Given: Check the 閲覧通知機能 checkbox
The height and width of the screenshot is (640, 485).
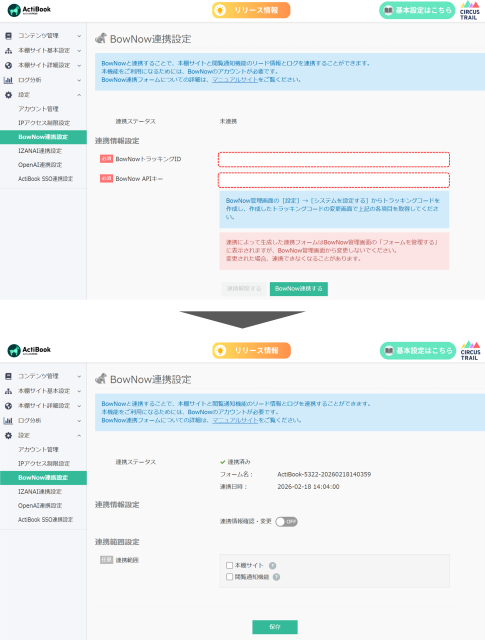Looking at the screenshot, I should point(229,577).
